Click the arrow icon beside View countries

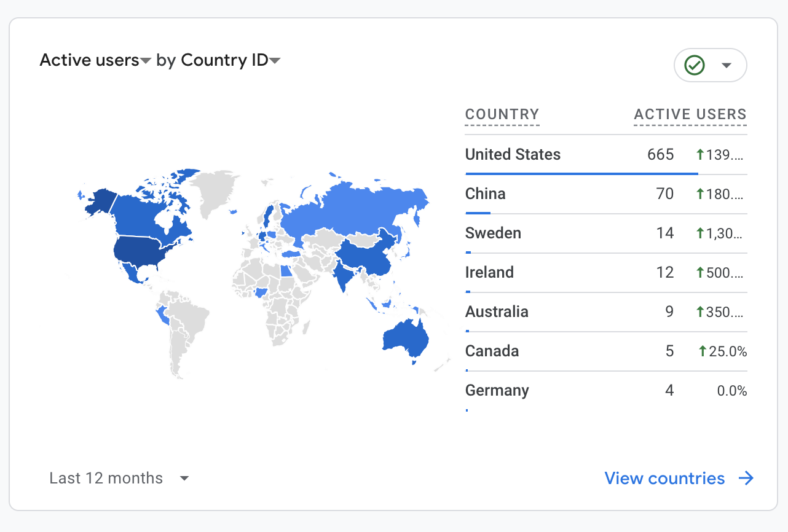tap(746, 479)
